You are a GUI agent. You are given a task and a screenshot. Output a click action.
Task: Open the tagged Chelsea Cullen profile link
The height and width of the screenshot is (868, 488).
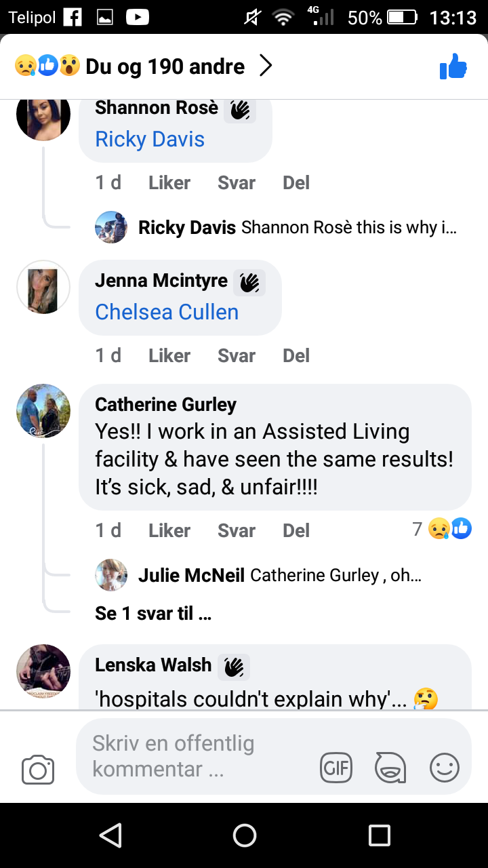(167, 312)
